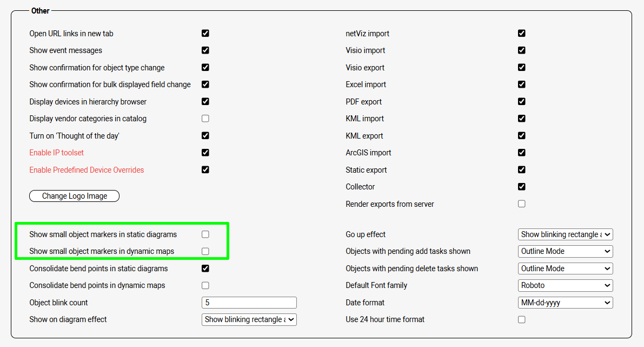Open the Date format dropdown

pyautogui.click(x=565, y=303)
